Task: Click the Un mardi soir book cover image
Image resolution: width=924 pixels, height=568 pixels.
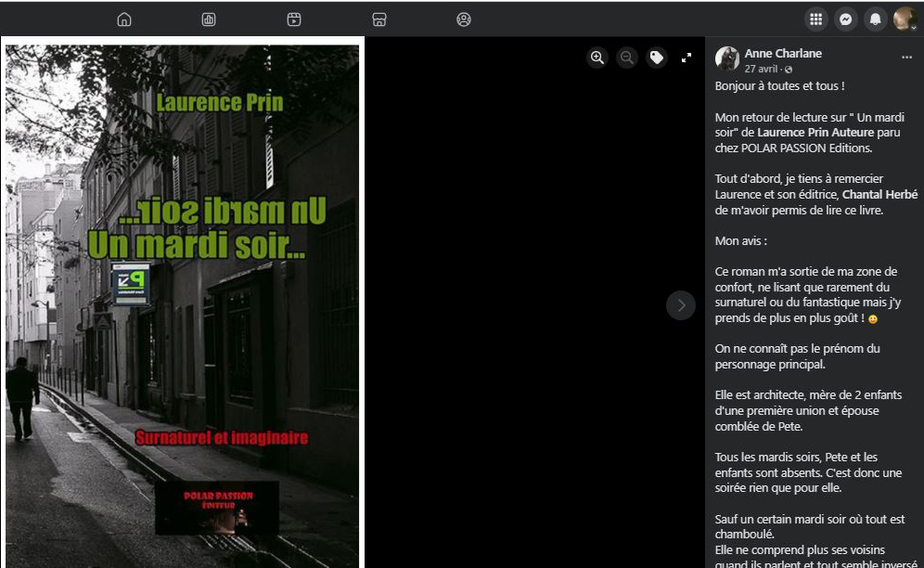Action: click(x=183, y=305)
